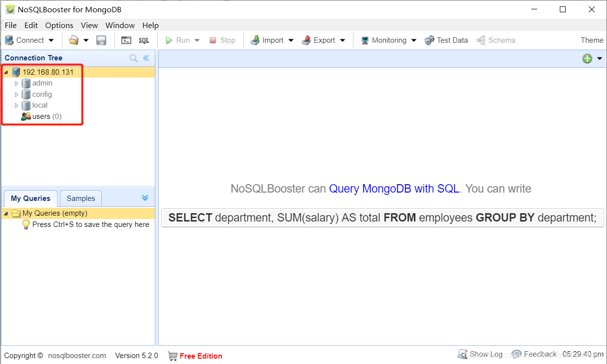Expand the config database node

coord(16,94)
